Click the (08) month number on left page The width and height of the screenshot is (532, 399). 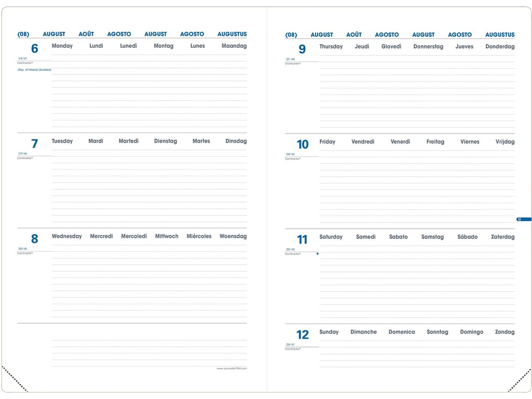[x=23, y=34]
